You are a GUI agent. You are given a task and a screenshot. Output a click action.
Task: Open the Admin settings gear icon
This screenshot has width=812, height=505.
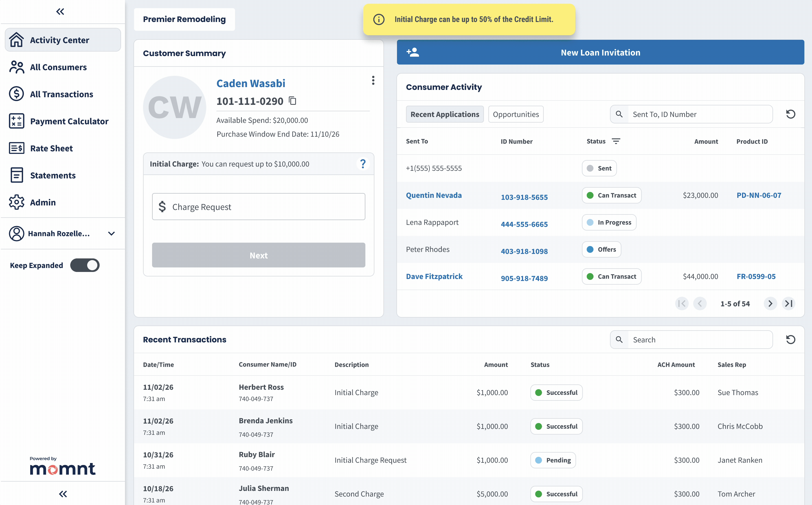click(16, 202)
